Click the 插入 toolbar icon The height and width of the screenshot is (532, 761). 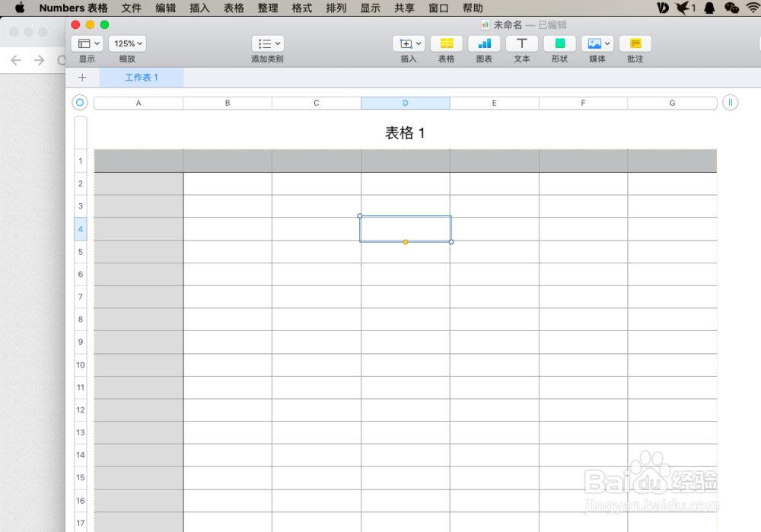406,43
